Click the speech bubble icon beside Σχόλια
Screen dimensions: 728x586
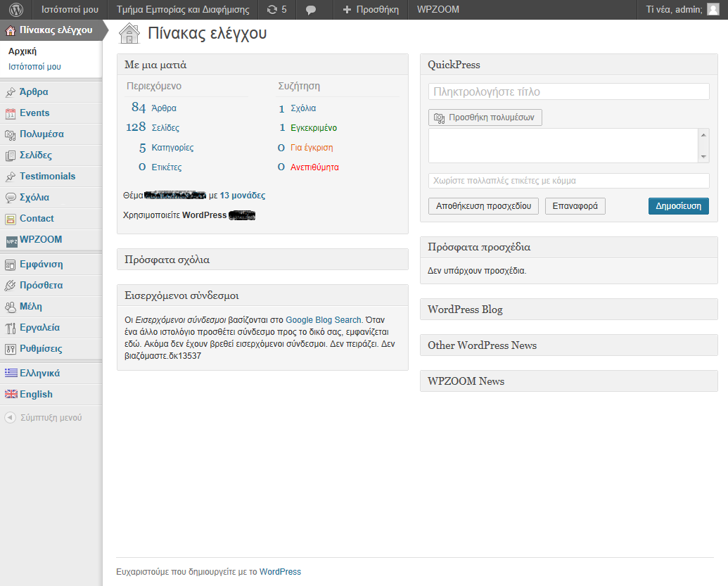(x=11, y=198)
